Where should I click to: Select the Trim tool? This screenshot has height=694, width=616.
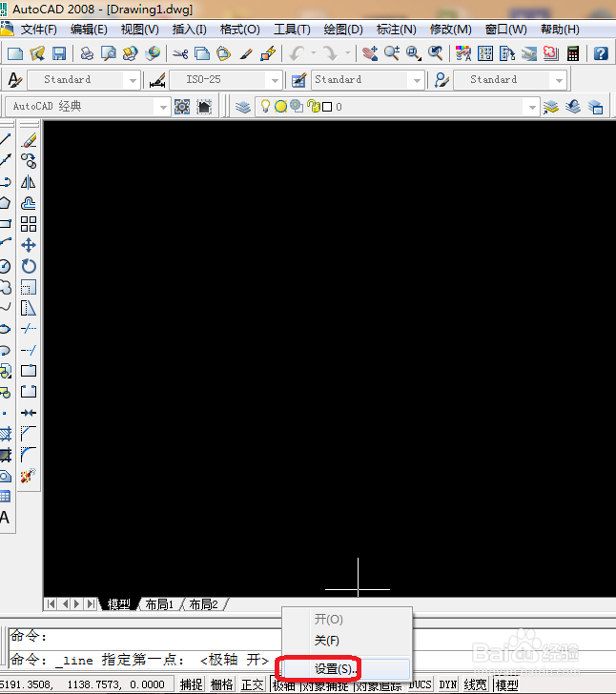[x=29, y=329]
